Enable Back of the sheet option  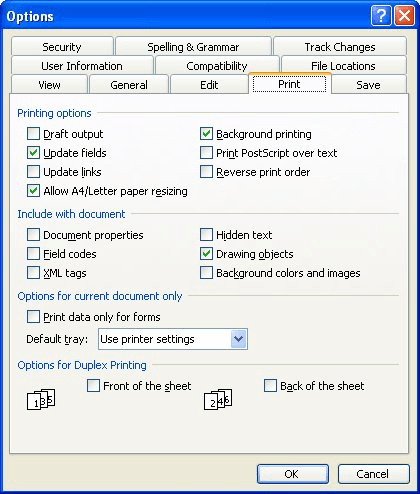[x=270, y=386]
